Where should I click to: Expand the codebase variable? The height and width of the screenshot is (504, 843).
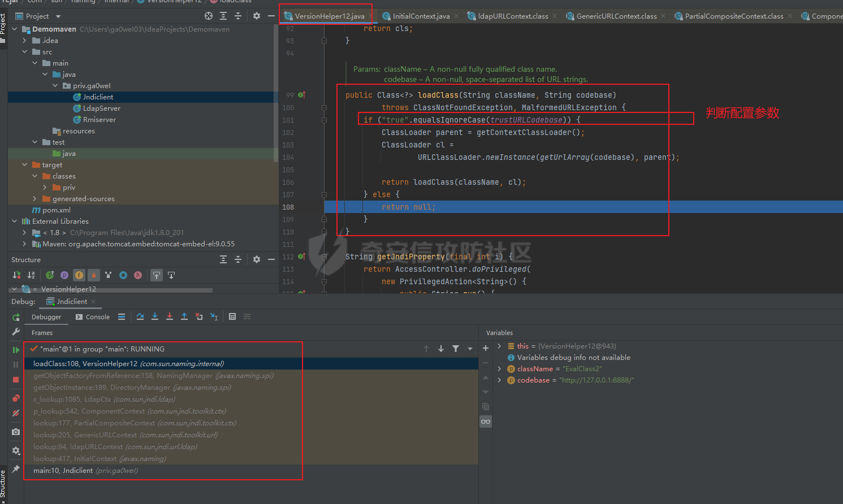point(499,380)
